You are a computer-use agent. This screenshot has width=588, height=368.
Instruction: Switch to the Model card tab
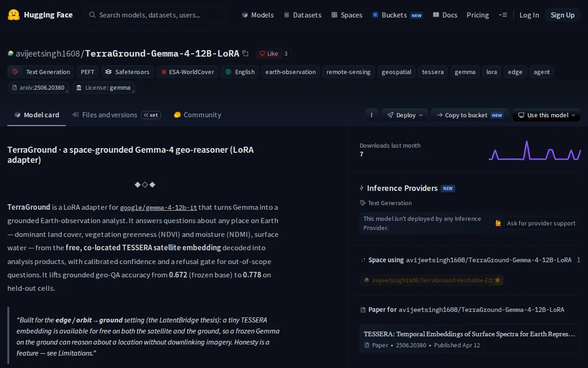point(37,115)
